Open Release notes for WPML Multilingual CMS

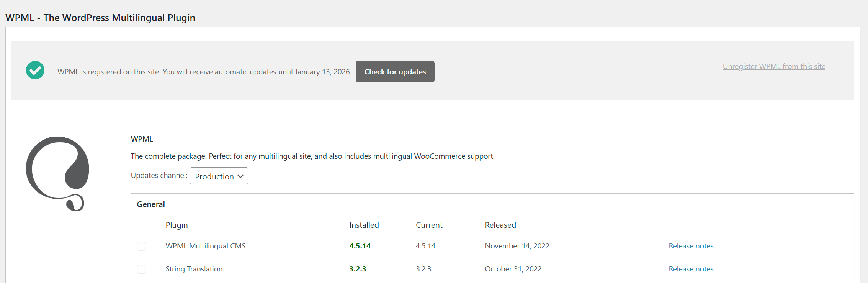pos(691,246)
